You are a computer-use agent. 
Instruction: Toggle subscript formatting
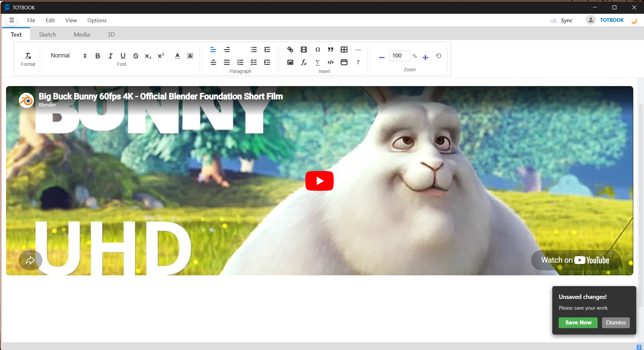coord(148,56)
